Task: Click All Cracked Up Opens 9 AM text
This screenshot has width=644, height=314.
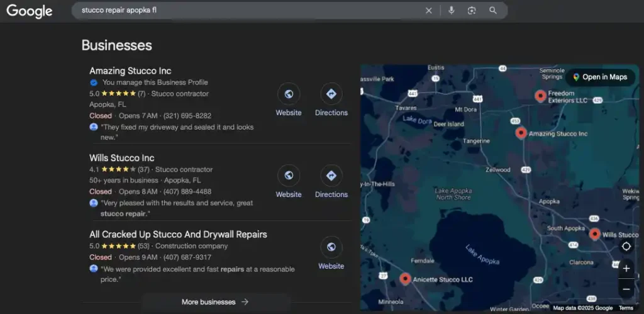Action: click(138, 258)
